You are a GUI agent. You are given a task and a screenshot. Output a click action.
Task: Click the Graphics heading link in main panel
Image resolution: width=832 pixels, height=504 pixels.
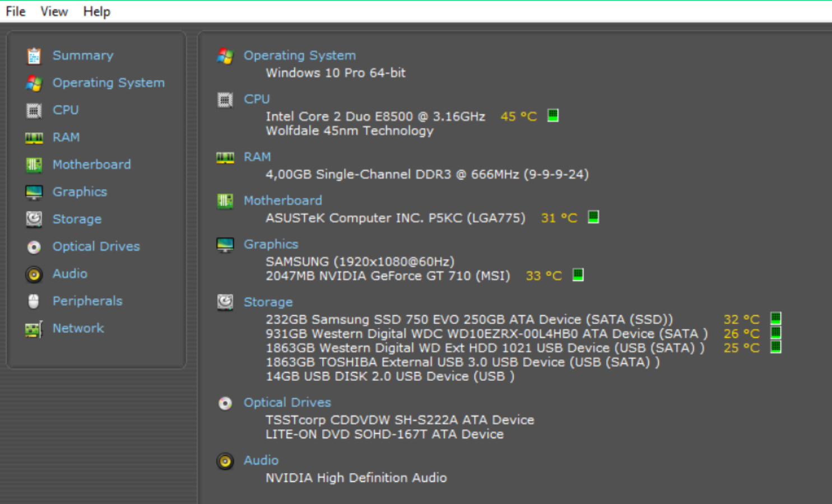tap(271, 244)
